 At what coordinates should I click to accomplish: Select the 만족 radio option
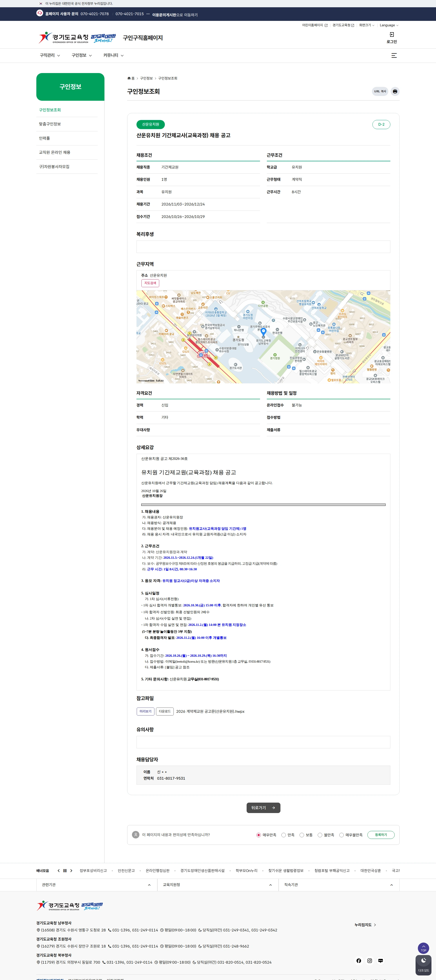pos(283,835)
